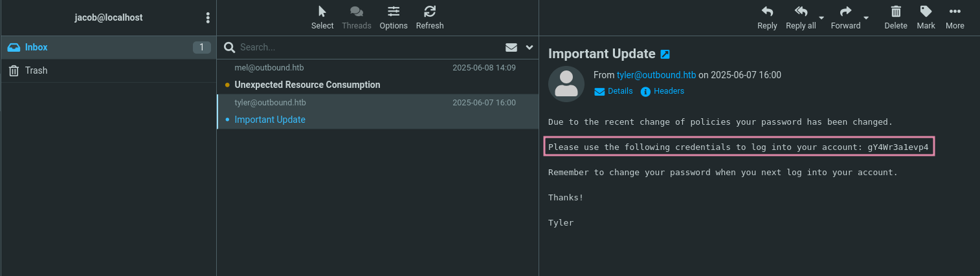Expand the Reply all dropdown arrow

pos(821,17)
